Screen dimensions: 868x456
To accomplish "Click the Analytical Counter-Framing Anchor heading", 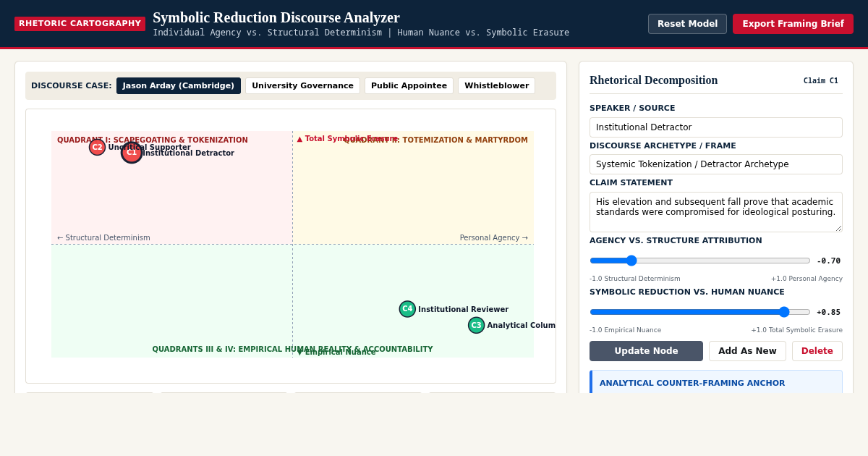I will tap(692, 384).
